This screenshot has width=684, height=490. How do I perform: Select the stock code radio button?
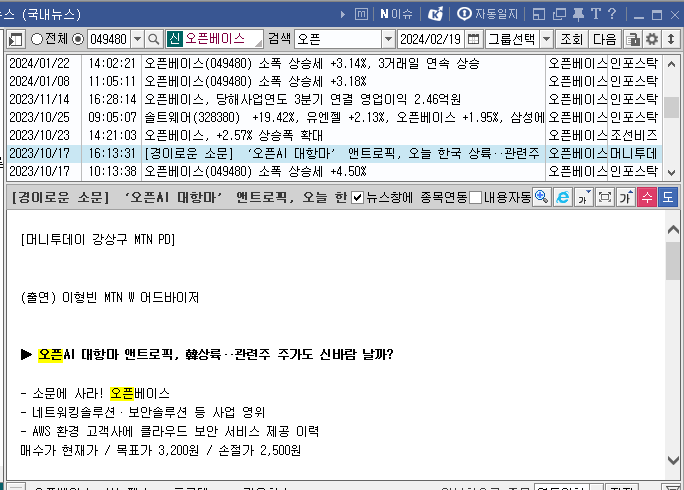click(x=78, y=39)
